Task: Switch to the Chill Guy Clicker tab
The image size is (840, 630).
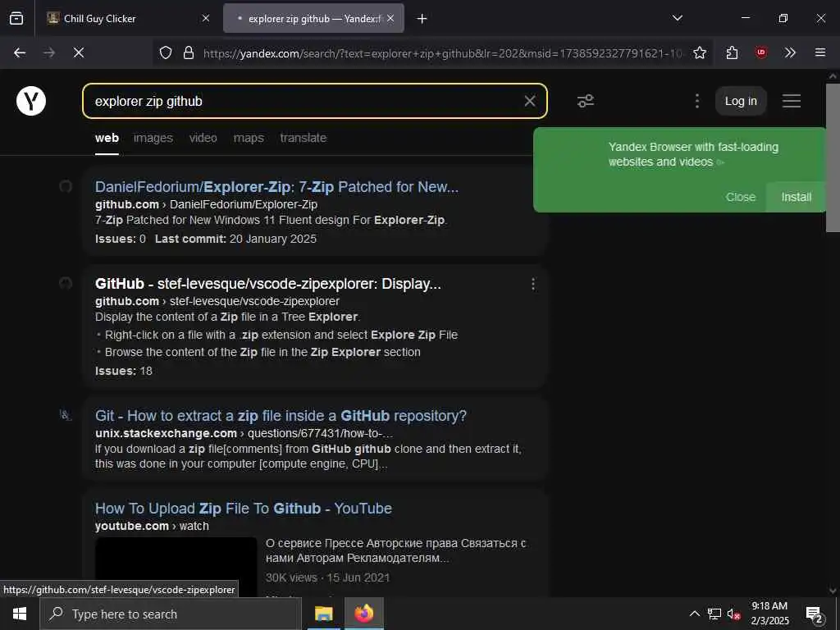Action: point(127,18)
